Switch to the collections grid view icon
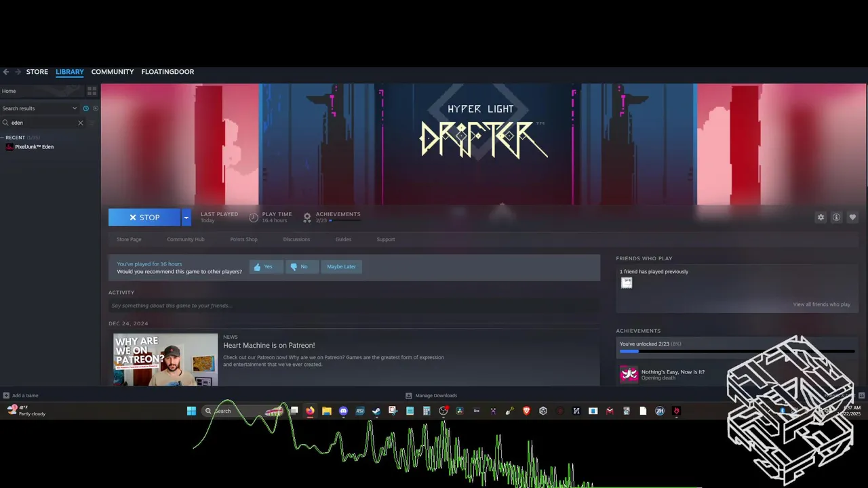868x488 pixels. 92,91
